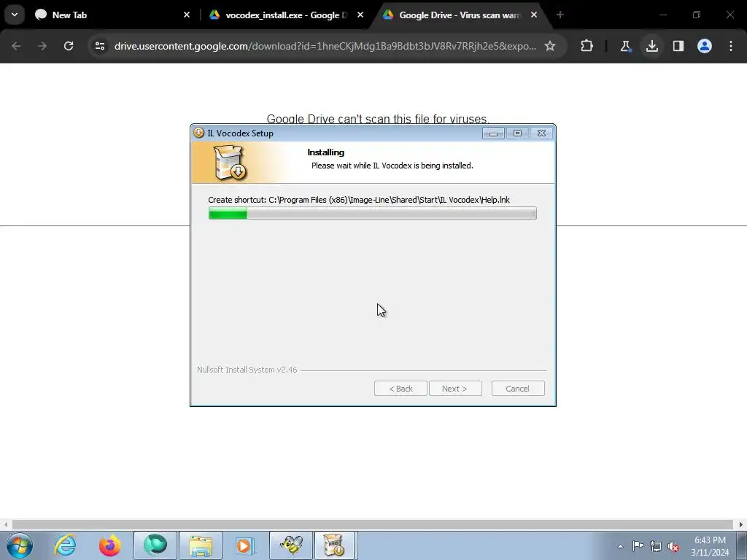Close the Virus scan warning tab
The height and width of the screenshot is (560, 747).
[x=534, y=15]
